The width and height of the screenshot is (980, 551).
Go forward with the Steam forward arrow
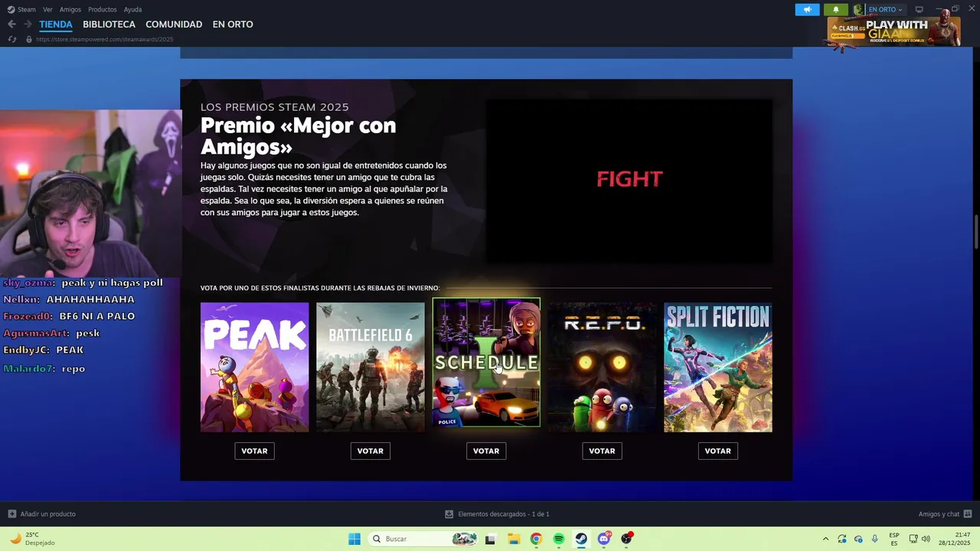click(28, 24)
